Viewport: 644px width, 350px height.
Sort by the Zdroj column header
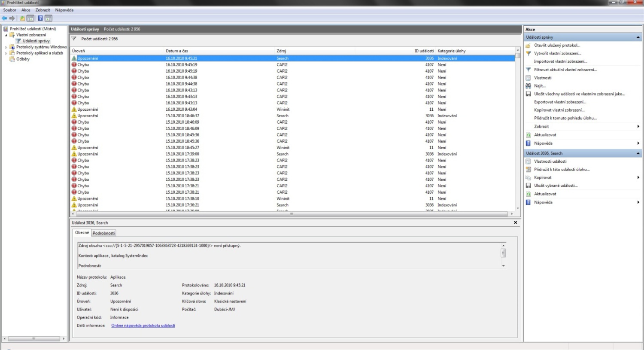[315, 51]
